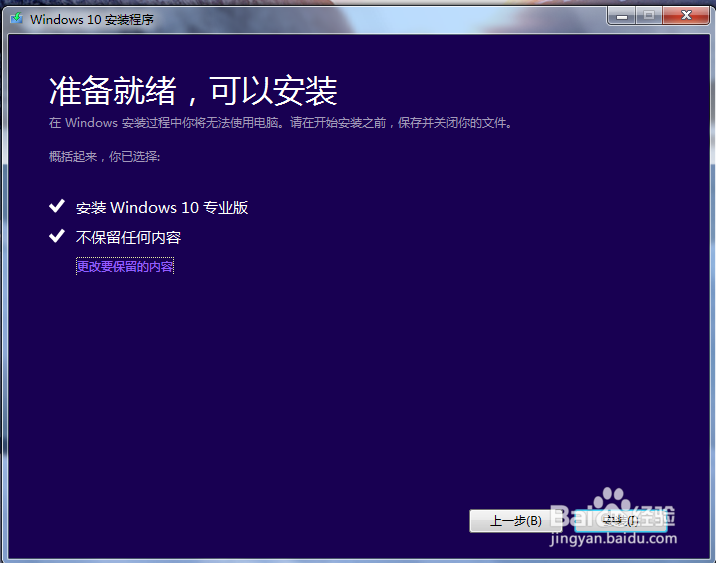This screenshot has height=563, width=716.
Task: Minimize the Windows 10 安装程序 window
Action: (621, 16)
